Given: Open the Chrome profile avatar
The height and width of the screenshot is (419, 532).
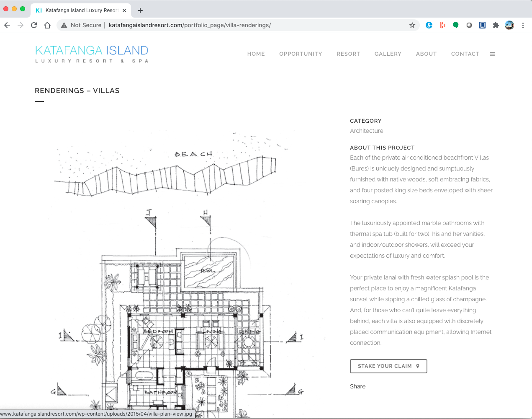Looking at the screenshot, I should pyautogui.click(x=509, y=25).
